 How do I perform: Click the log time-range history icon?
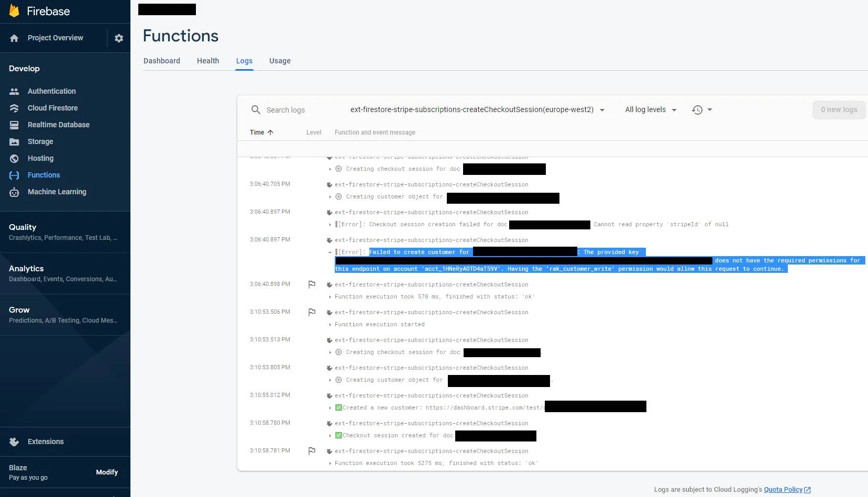pyautogui.click(x=697, y=109)
